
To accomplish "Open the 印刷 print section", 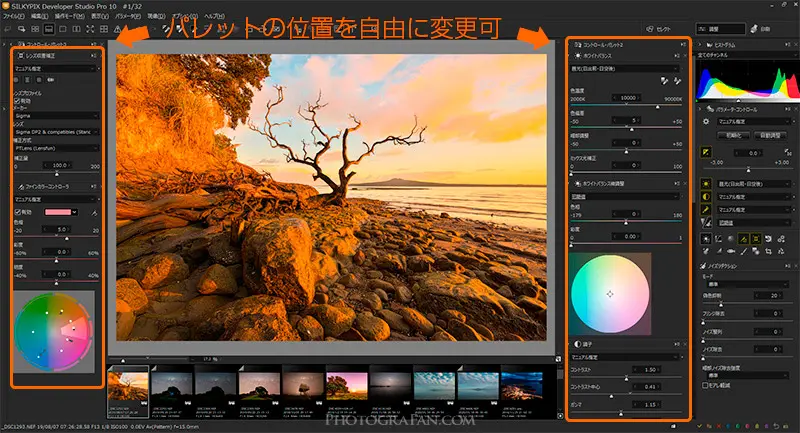I will point(761,29).
